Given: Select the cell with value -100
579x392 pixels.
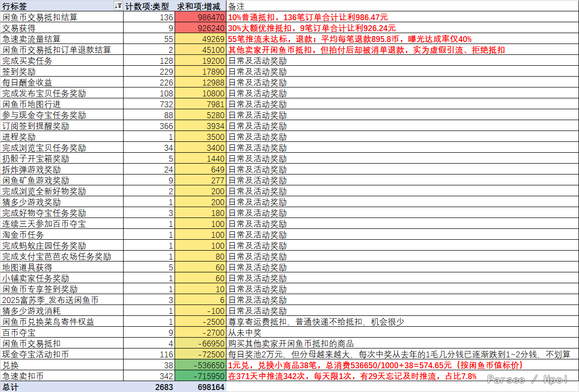Looking at the screenshot, I should 200,311.
